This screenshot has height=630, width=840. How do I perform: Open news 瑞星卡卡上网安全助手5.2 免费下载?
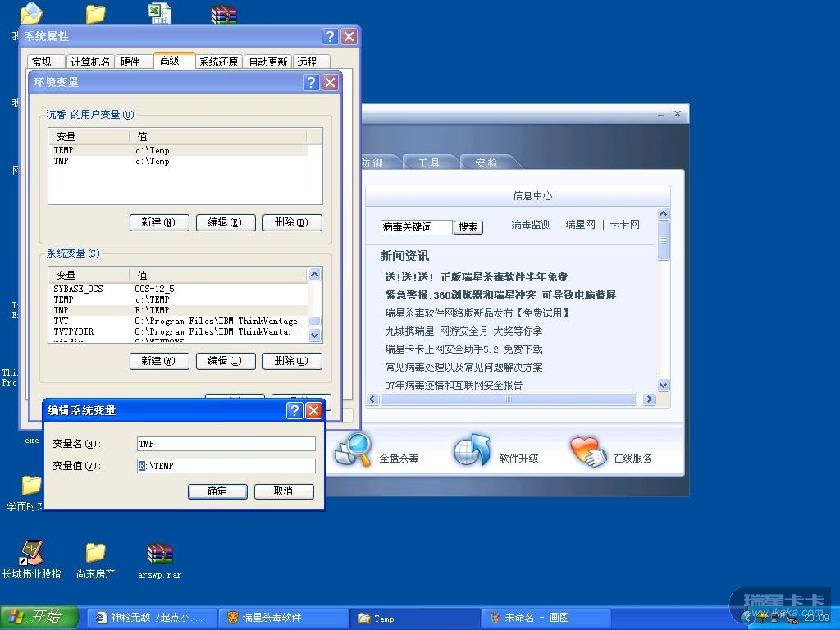pyautogui.click(x=463, y=349)
